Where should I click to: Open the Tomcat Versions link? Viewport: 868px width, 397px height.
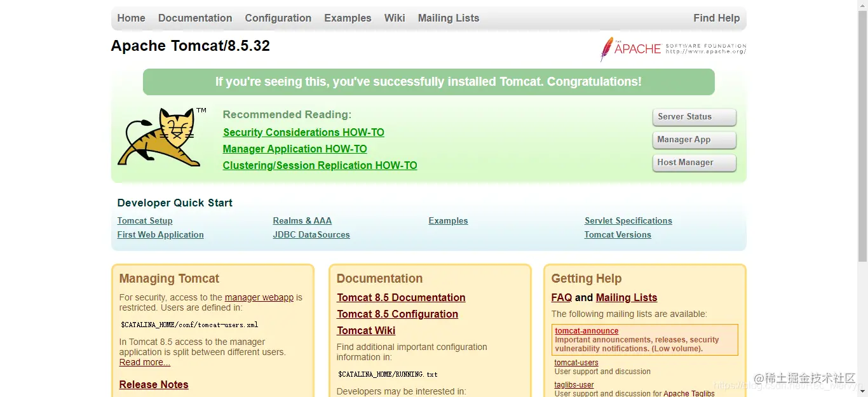click(x=618, y=234)
